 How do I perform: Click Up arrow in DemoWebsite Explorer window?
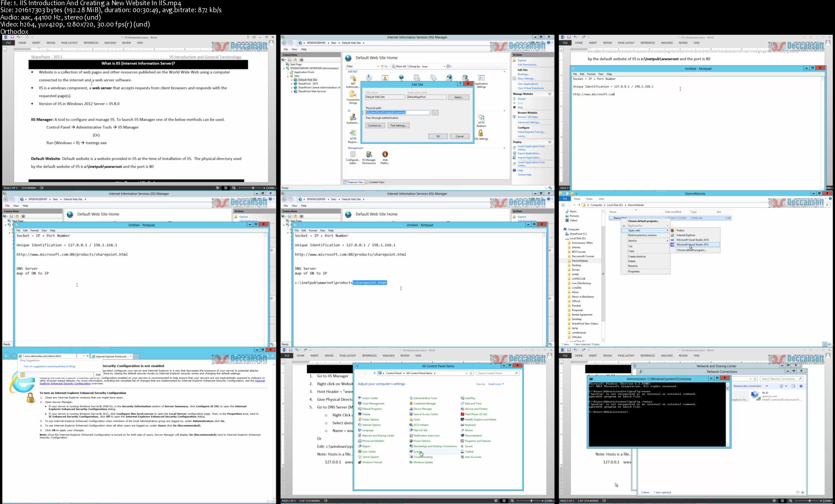(x=579, y=205)
